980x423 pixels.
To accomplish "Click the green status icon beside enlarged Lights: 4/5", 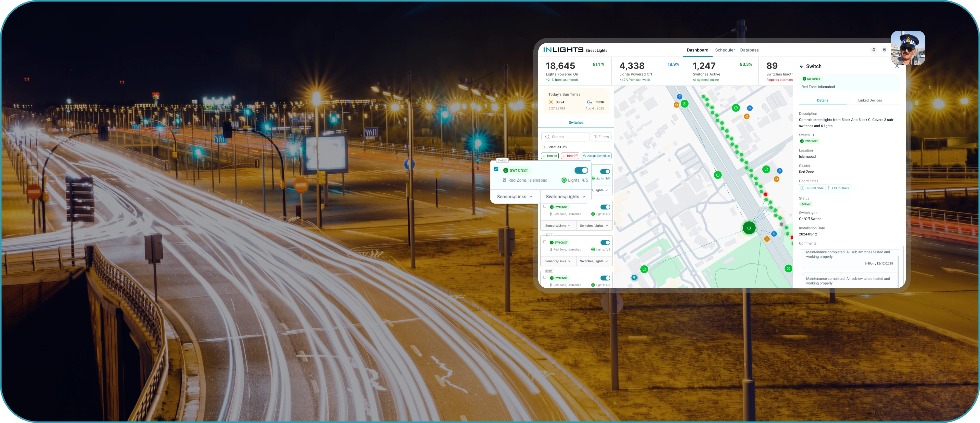I will coord(564,181).
